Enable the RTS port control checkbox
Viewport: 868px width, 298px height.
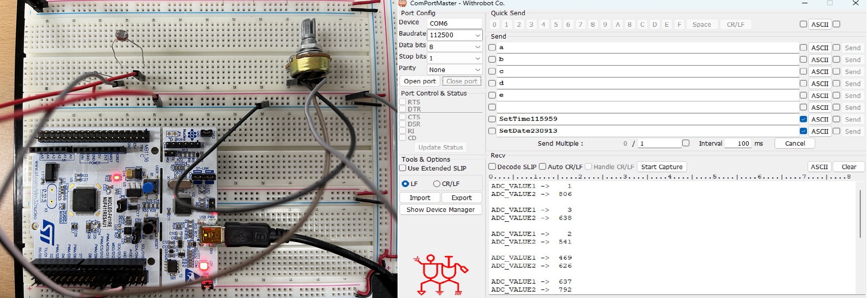[403, 102]
